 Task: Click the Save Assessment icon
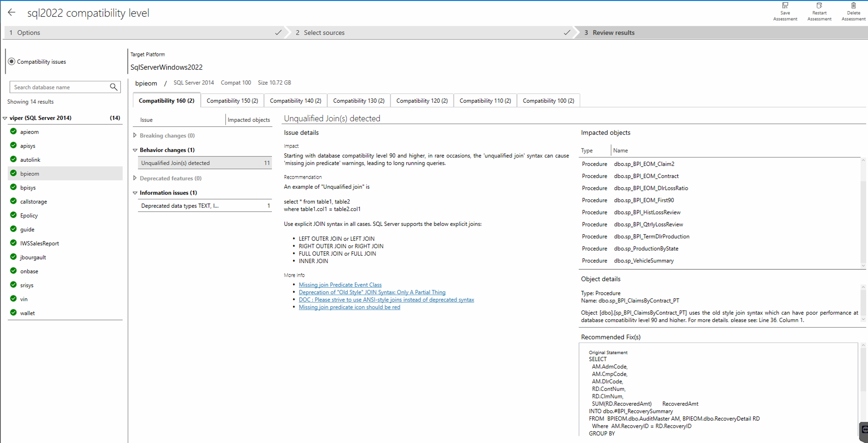click(x=785, y=5)
